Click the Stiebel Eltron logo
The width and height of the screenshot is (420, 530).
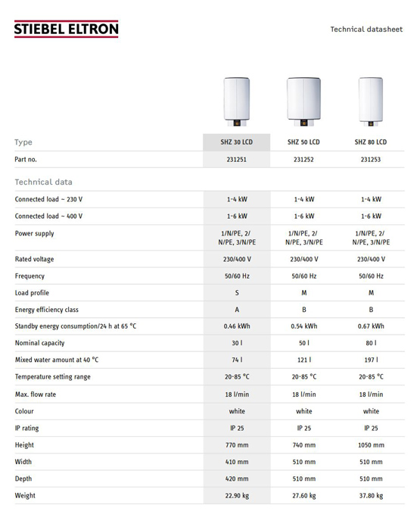(x=67, y=29)
